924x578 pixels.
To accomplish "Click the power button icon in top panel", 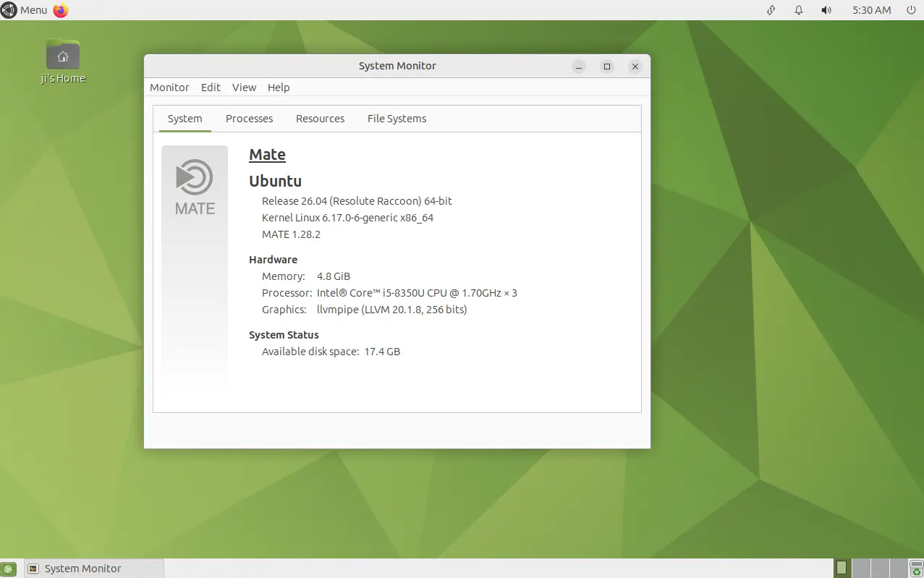I will [x=911, y=10].
